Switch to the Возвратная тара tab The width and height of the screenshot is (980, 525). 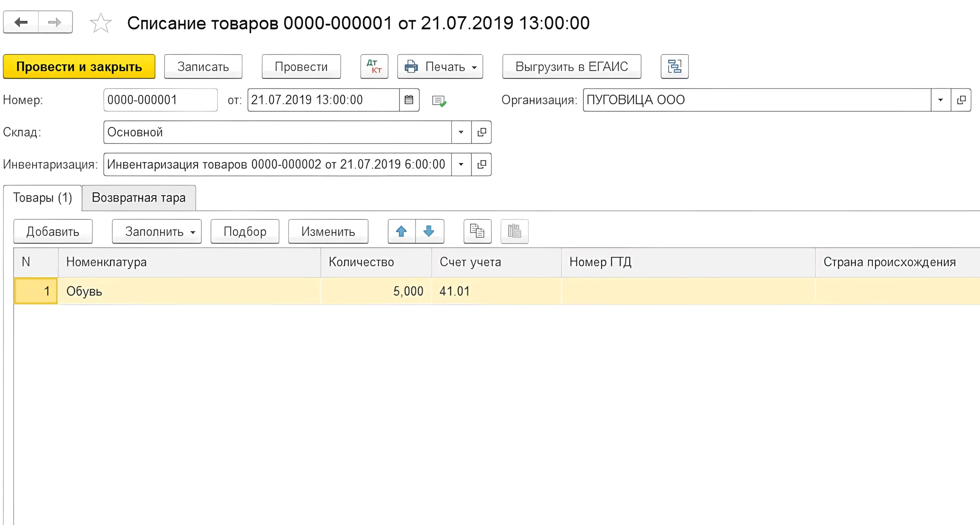tap(139, 198)
